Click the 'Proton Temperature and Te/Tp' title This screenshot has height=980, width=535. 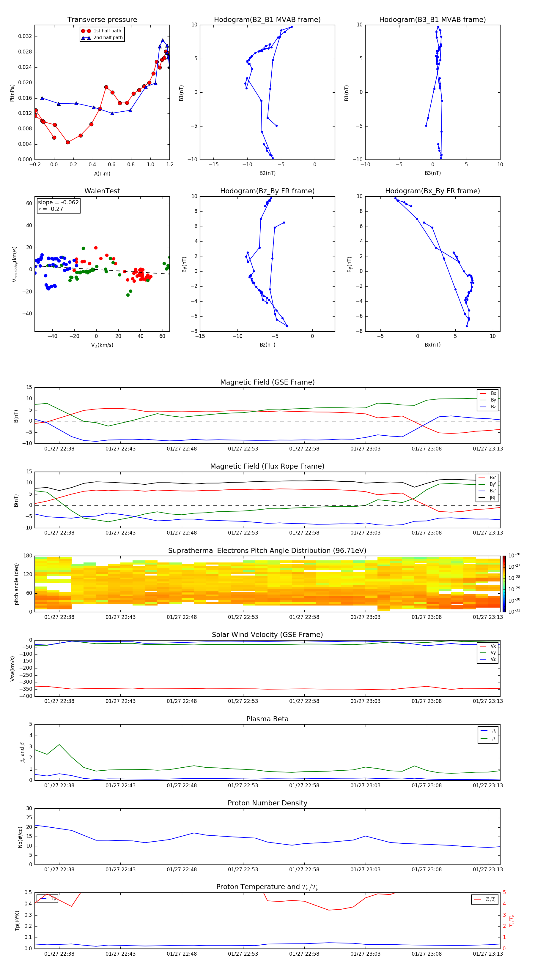[267, 887]
